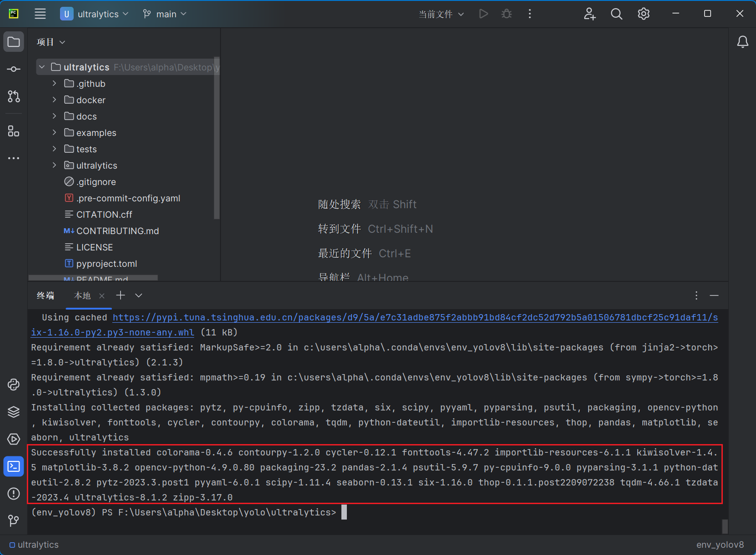Hide the terminal panel with minimize dash
The height and width of the screenshot is (555, 756).
click(x=714, y=296)
